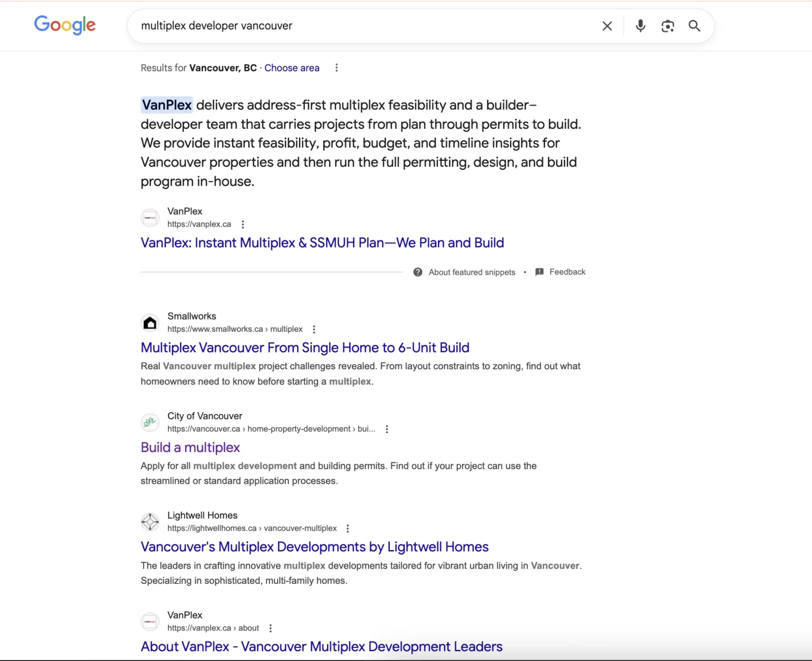Open About featured snippets

(471, 272)
